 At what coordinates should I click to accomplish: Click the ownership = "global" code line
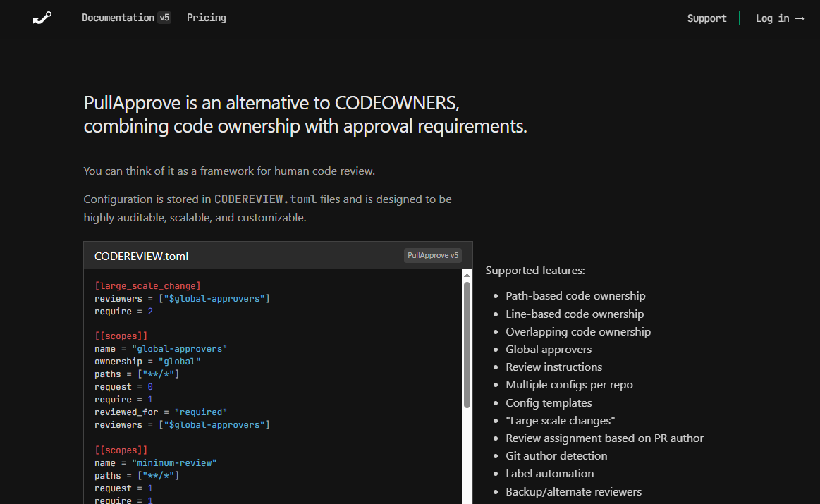tap(147, 362)
